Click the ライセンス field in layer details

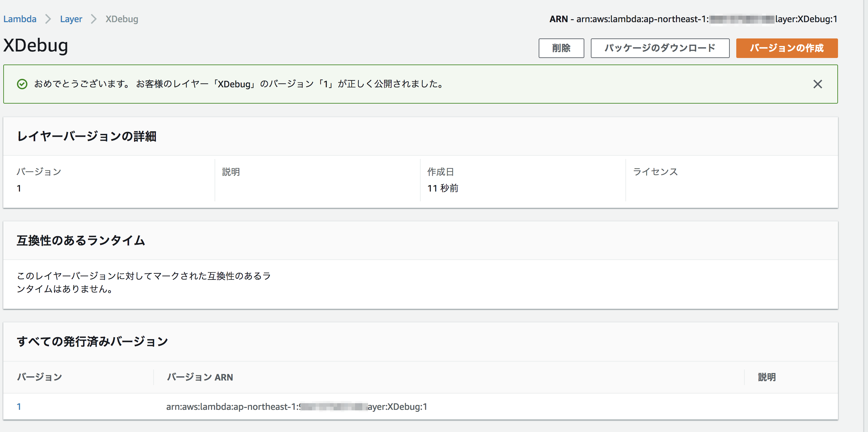click(656, 172)
